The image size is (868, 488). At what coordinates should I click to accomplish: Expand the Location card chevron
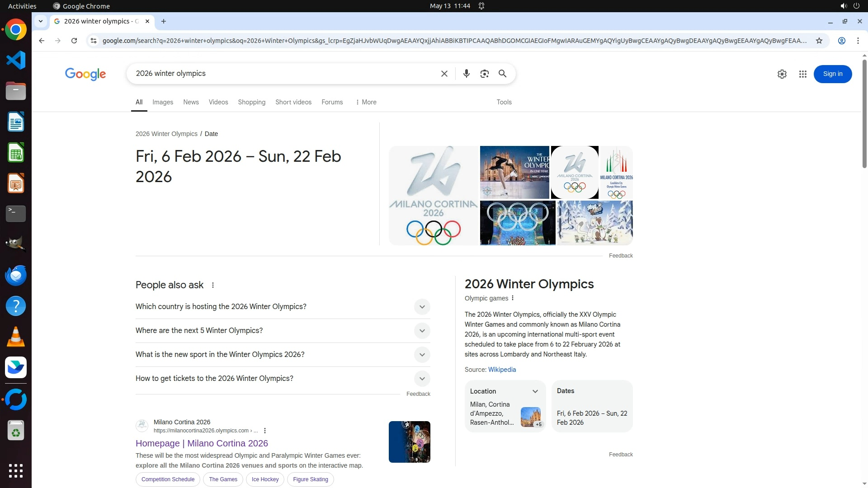(x=535, y=391)
